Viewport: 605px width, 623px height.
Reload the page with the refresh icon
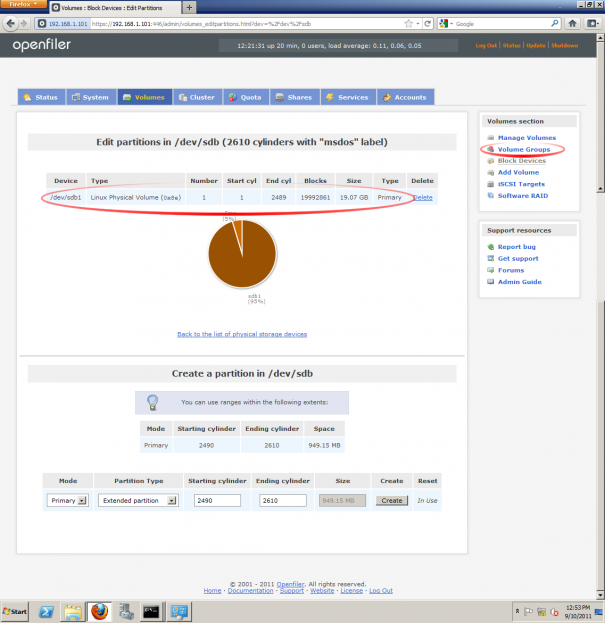pos(427,23)
